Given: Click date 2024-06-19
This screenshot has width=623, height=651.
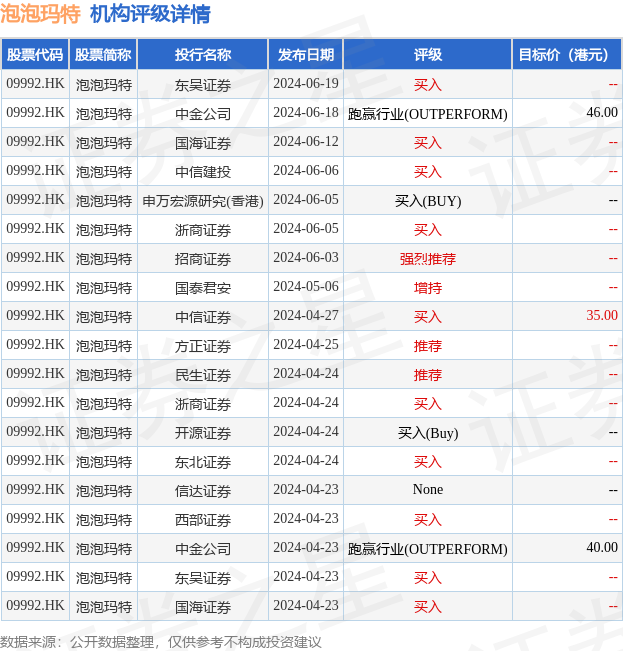Looking at the screenshot, I should click(x=306, y=84).
